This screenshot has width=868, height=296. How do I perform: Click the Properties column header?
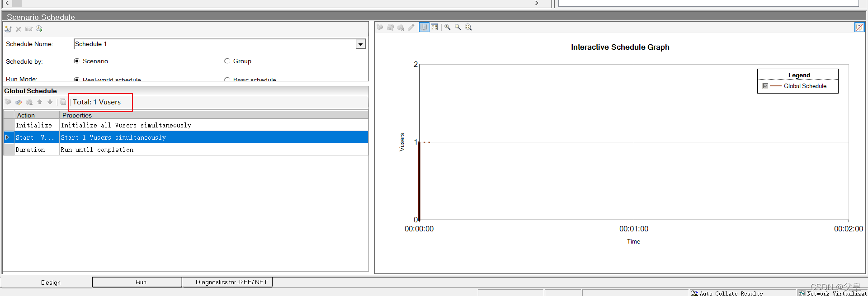[x=214, y=115]
